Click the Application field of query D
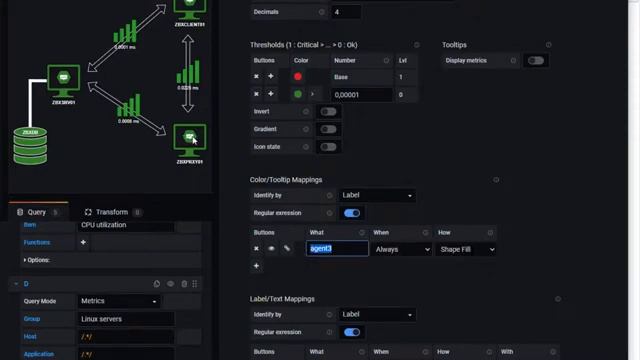 (126, 354)
